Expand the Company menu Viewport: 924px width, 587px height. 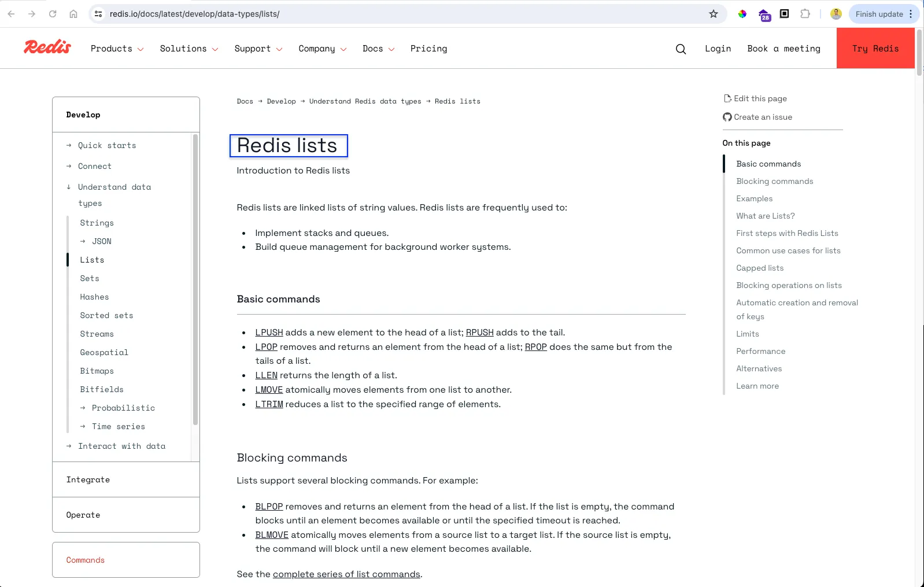coord(323,49)
